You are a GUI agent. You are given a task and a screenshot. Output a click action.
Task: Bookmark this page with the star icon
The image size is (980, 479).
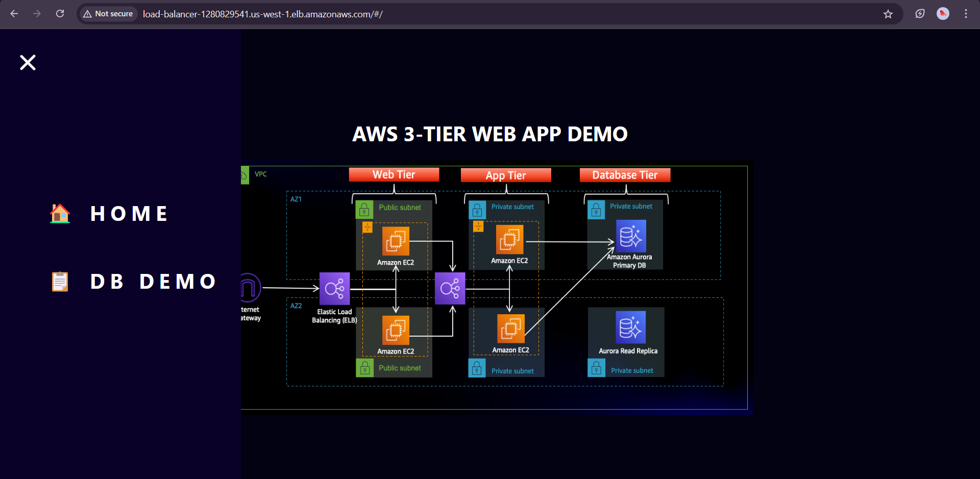click(x=888, y=14)
